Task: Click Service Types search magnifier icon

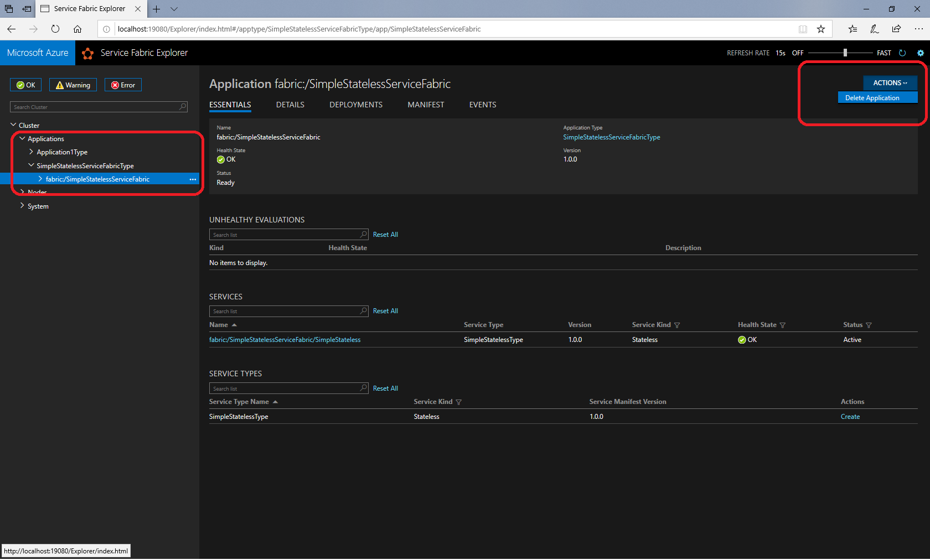Action: click(x=364, y=388)
